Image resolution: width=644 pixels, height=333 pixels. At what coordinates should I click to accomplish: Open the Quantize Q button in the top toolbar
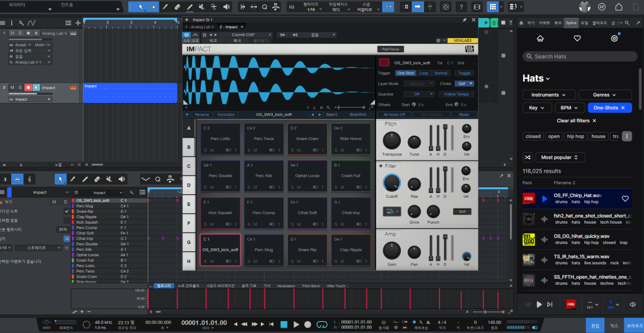pyautogui.click(x=265, y=7)
